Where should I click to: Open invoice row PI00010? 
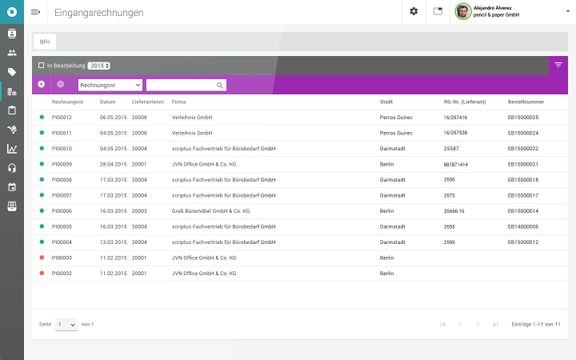click(x=300, y=148)
